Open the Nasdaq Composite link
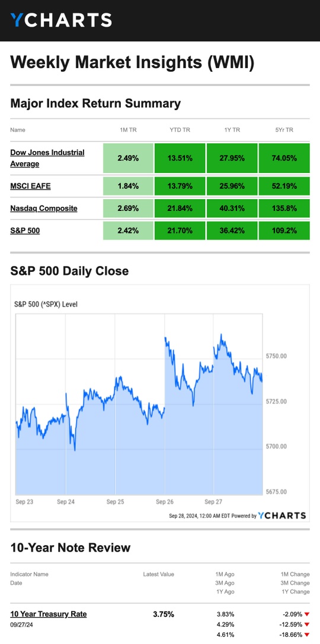Screen dimensions: 320x644 pos(43,208)
